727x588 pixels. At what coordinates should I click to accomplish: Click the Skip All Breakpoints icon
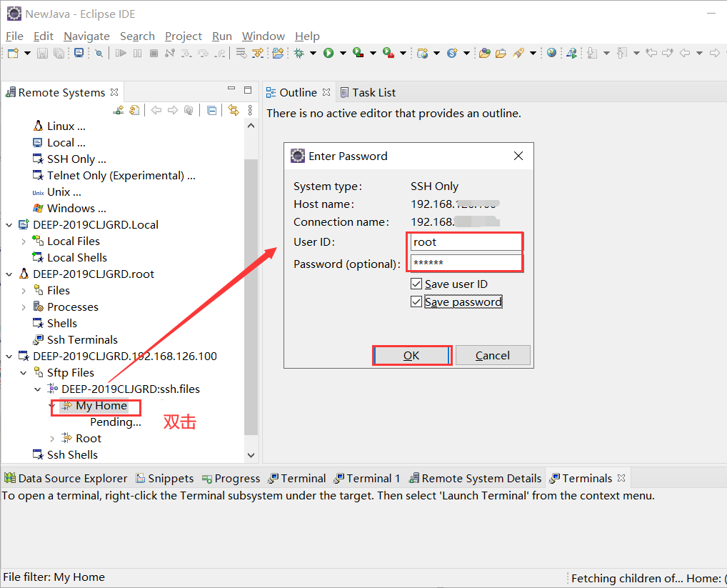point(99,54)
